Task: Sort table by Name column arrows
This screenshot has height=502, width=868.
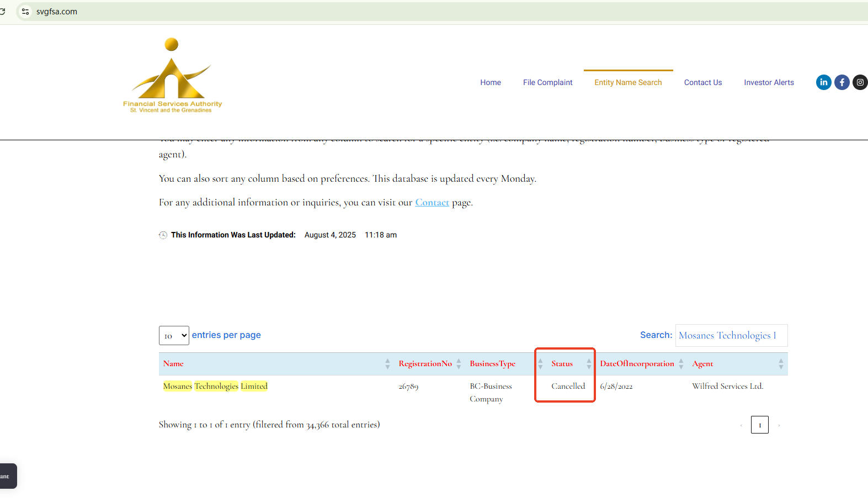Action: pos(387,364)
